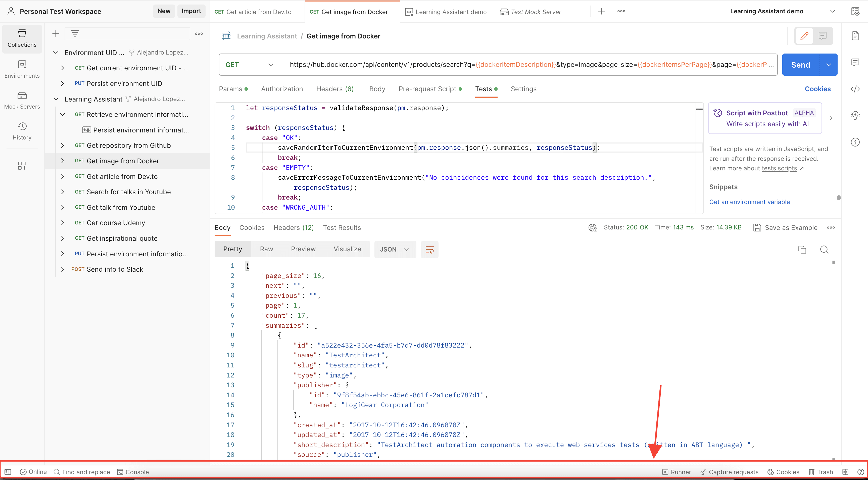Open the Environments panel

[x=22, y=69]
